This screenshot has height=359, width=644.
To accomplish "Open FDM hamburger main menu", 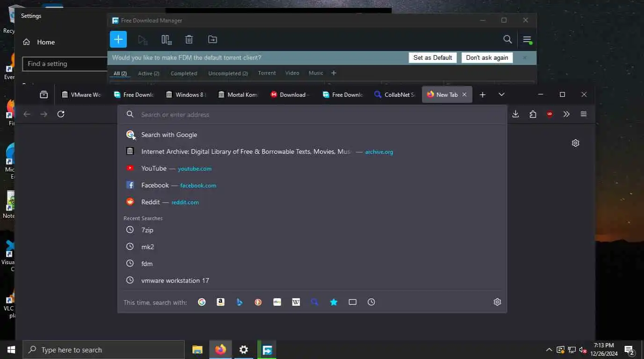I will click(x=527, y=40).
